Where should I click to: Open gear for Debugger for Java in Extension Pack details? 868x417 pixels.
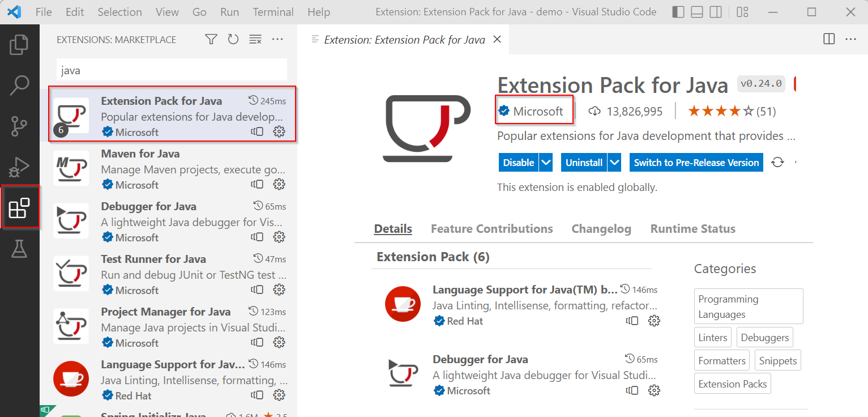click(654, 391)
